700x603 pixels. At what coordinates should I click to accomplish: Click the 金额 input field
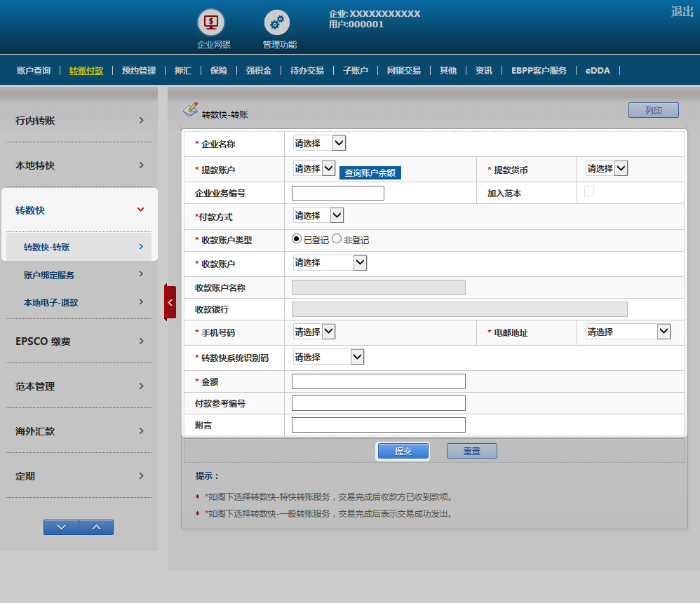pos(378,381)
